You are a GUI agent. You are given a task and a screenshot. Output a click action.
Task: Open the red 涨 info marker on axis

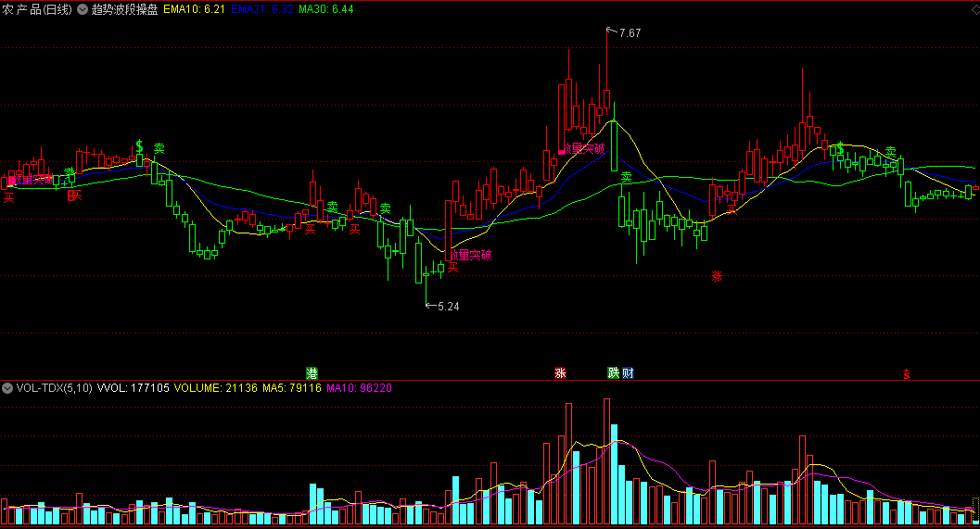(560, 372)
